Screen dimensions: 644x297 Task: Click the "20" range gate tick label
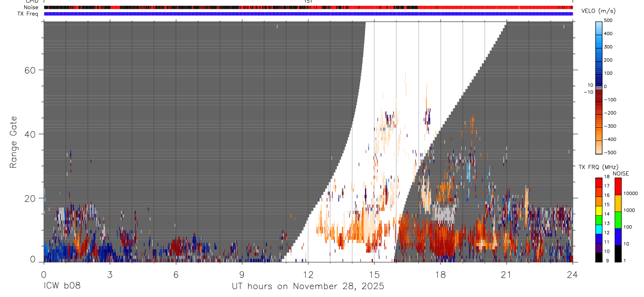coord(30,198)
